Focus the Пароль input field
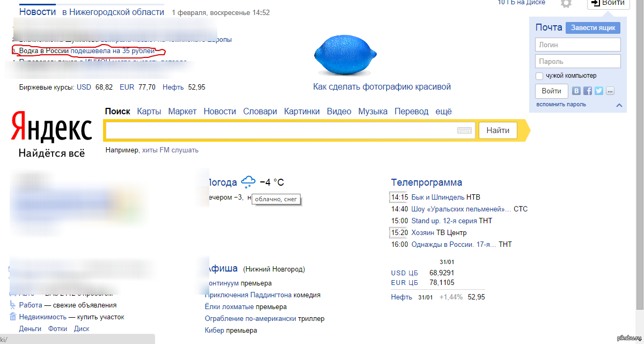Viewport: 644px width, 344px height. point(578,62)
